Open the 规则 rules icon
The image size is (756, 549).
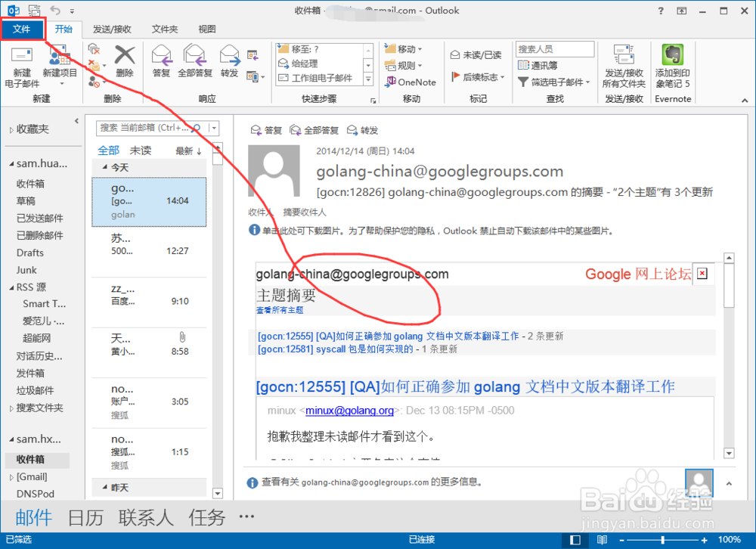(403, 65)
